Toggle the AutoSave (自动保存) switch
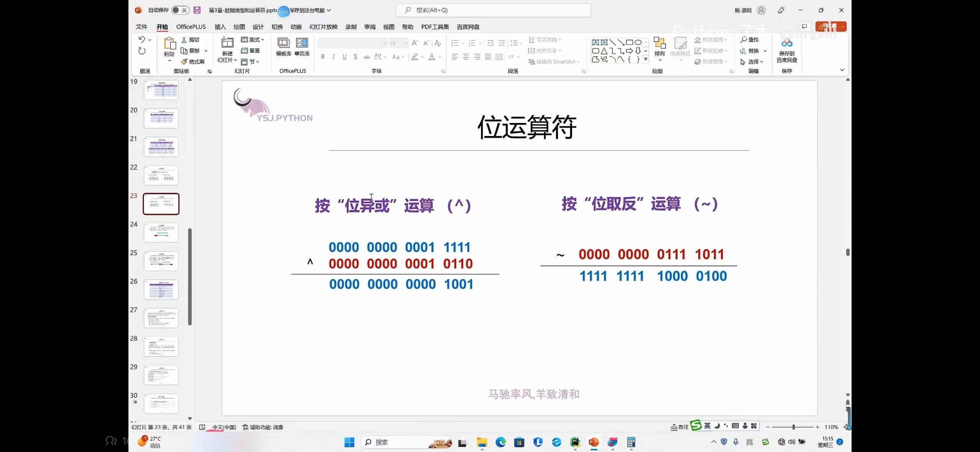Viewport: 980px width, 452px height. (180, 10)
